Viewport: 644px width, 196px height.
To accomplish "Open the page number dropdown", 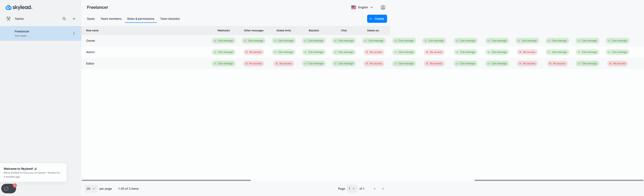I will pyautogui.click(x=352, y=189).
